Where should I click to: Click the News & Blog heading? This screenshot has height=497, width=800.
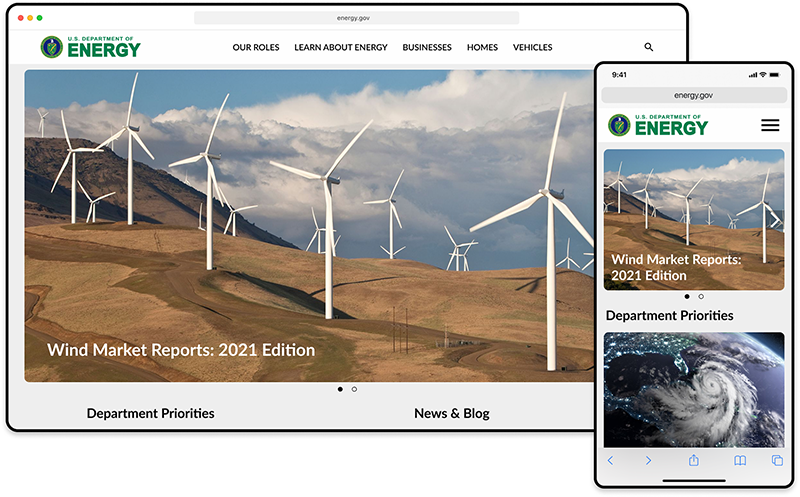[452, 413]
